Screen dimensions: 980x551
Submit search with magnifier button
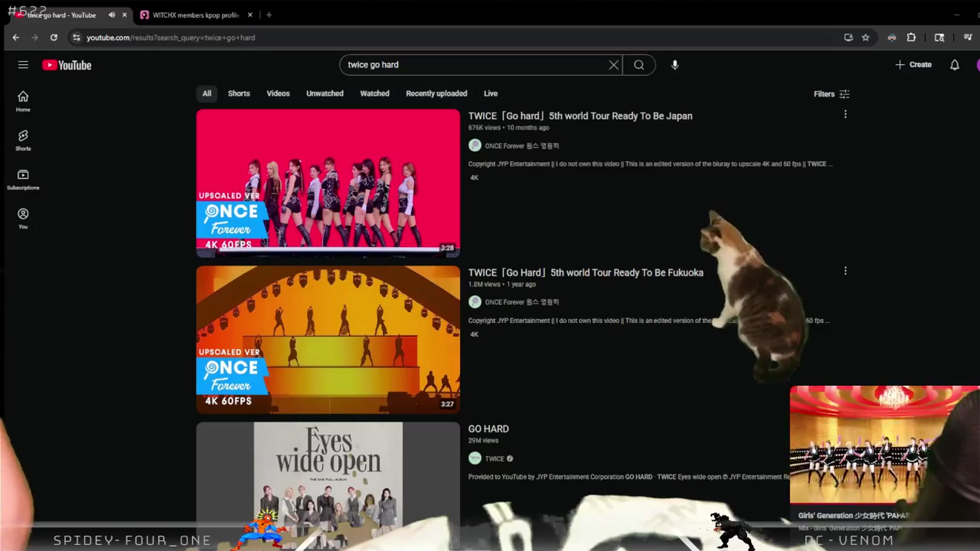pos(639,65)
